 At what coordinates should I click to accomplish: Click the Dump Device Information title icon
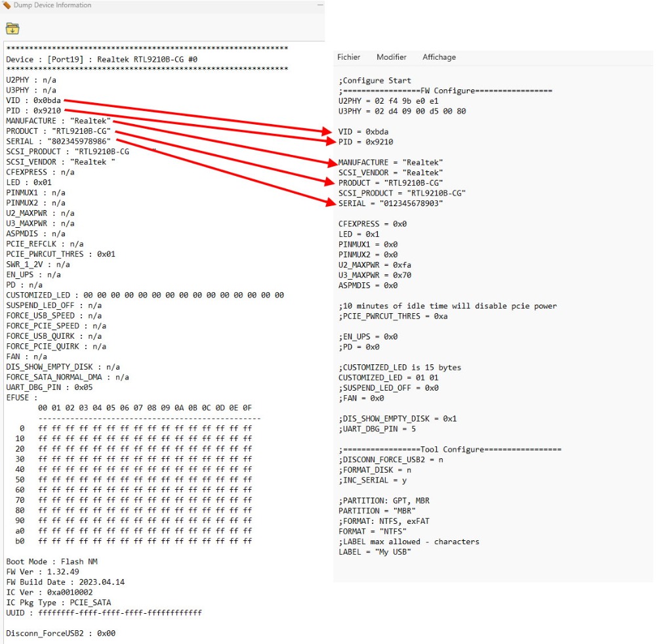7,5
